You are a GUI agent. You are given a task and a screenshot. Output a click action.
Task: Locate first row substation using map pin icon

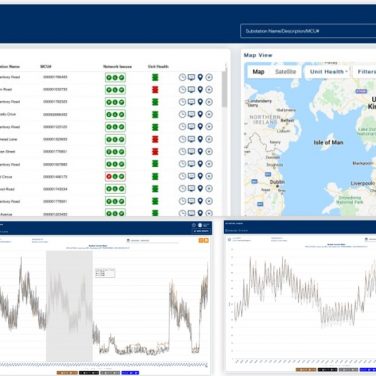pos(200,77)
